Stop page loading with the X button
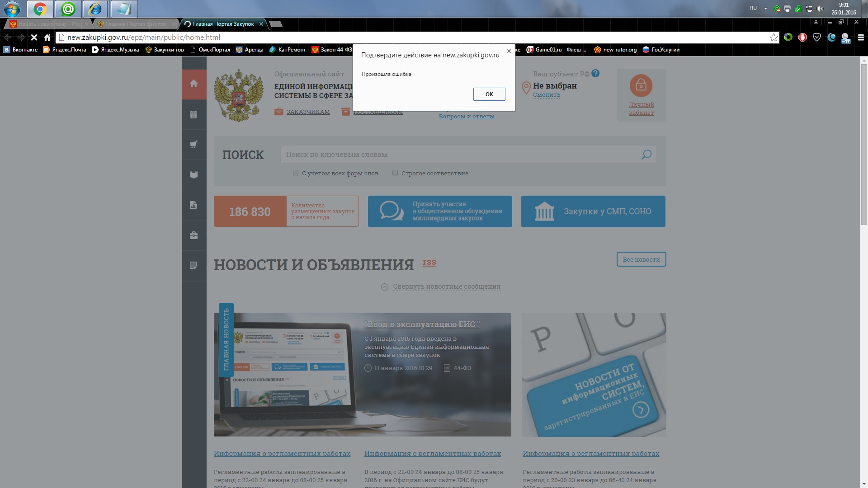 pos(34,38)
